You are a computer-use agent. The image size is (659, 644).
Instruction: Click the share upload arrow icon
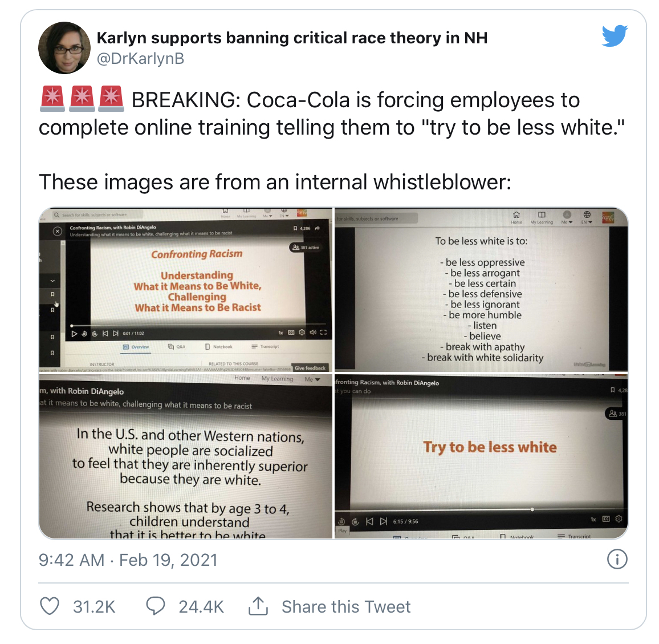[x=258, y=606]
